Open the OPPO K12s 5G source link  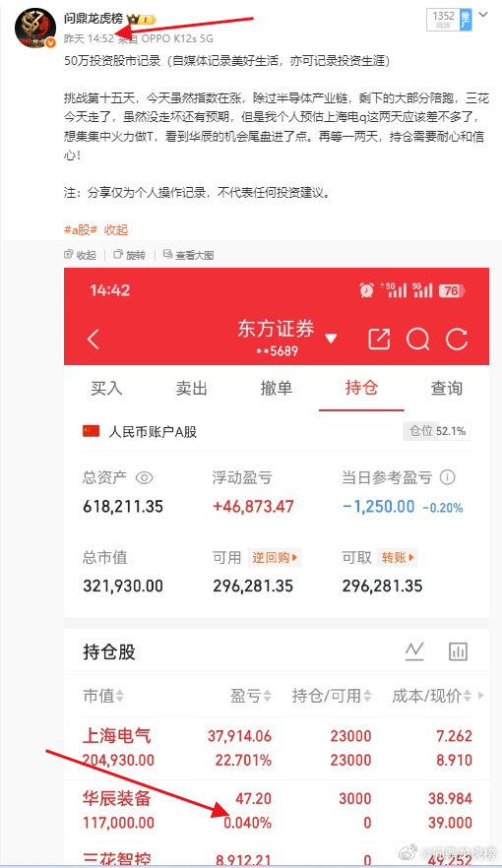177,38
